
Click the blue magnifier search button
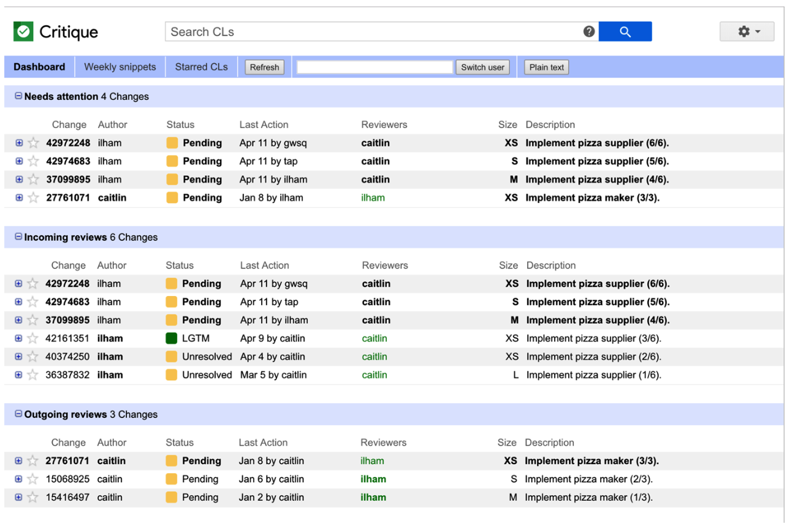pyautogui.click(x=625, y=32)
